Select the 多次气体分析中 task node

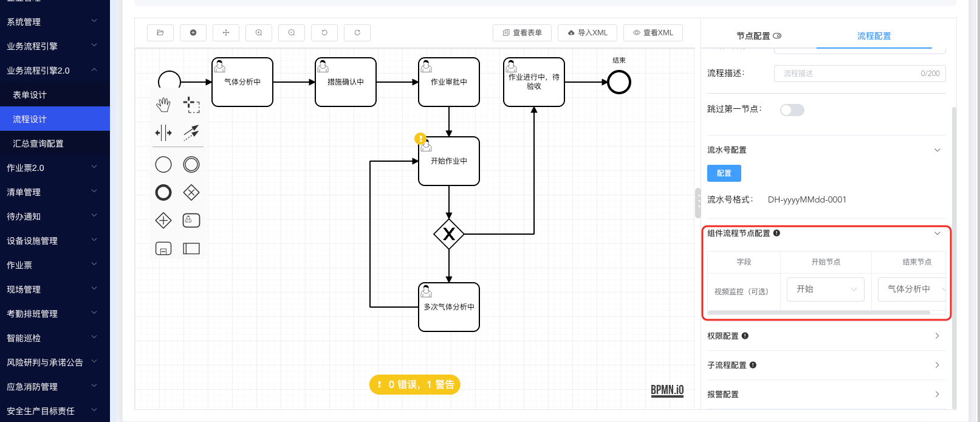449,307
